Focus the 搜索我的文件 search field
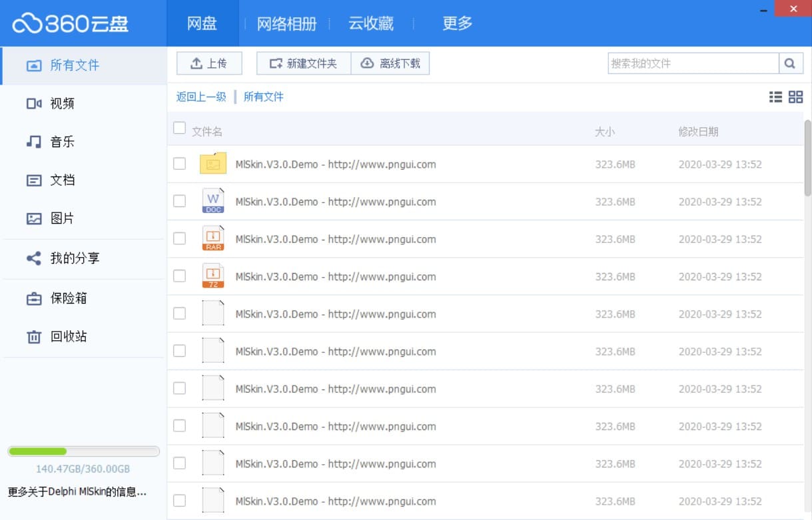This screenshot has width=812, height=520. pos(693,63)
